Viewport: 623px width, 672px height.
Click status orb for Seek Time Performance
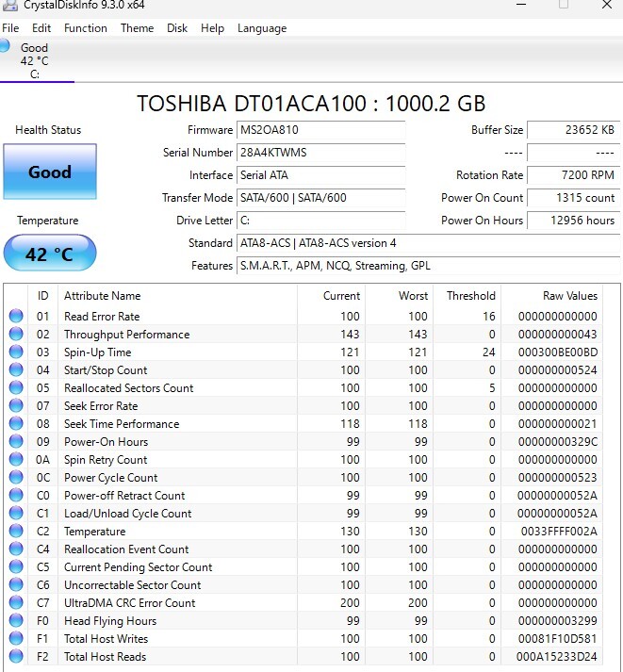coord(16,423)
